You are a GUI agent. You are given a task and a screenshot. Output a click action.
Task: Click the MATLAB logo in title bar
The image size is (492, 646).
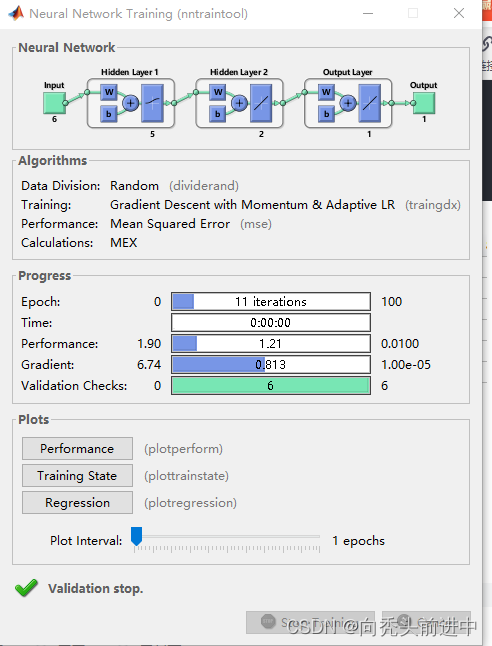point(16,14)
